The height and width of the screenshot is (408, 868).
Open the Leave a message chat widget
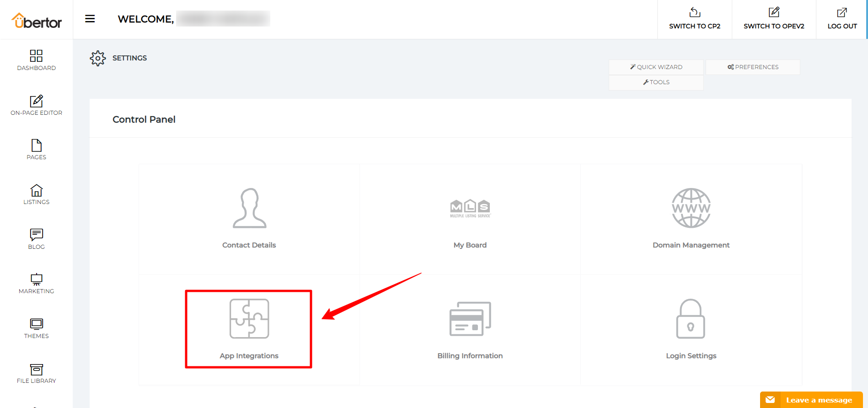[811, 400]
